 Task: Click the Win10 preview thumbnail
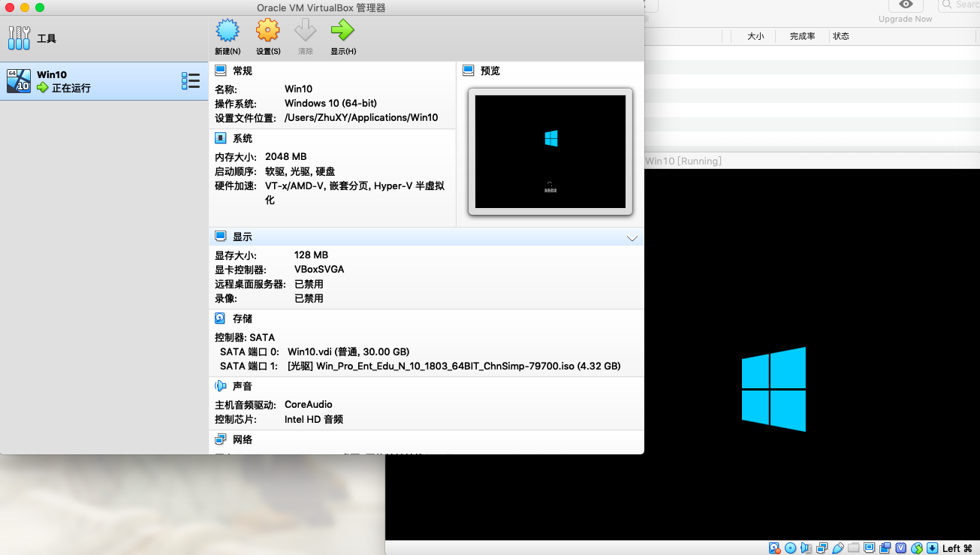550,152
